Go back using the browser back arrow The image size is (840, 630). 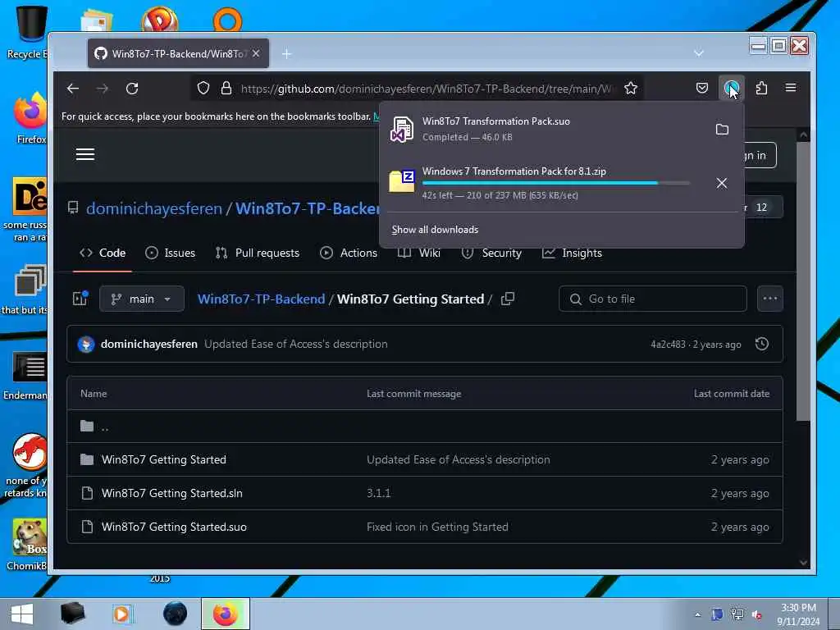73,89
